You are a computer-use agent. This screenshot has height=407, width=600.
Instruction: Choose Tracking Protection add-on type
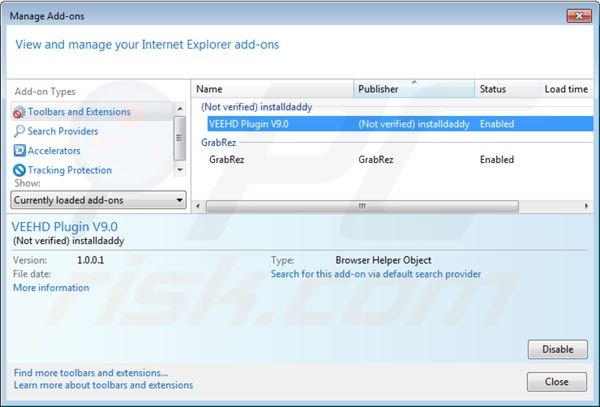(70, 170)
